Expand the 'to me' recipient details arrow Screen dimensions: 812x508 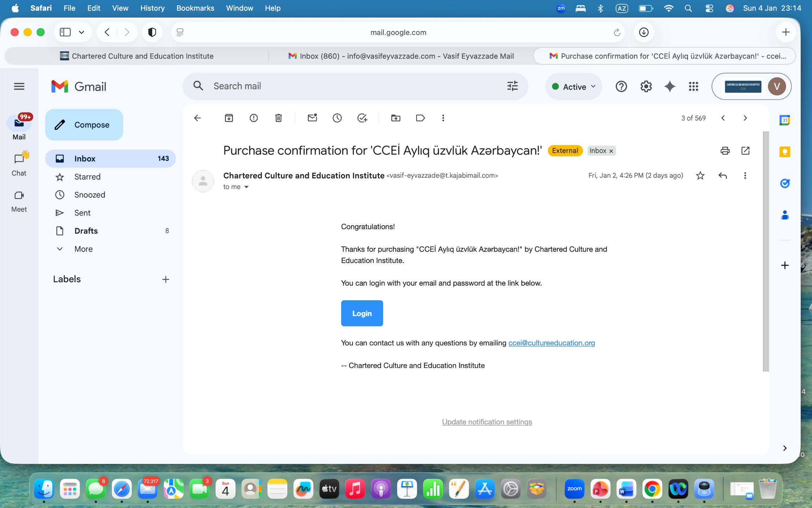tap(246, 187)
